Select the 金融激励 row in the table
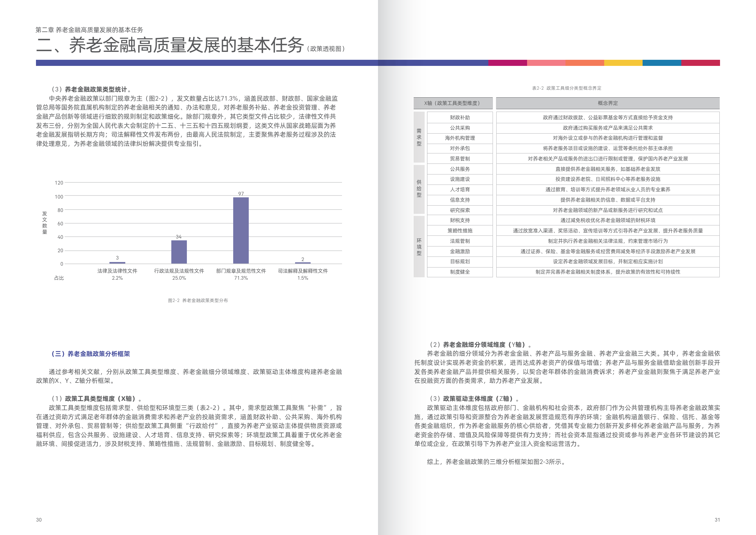This screenshot has height=535, width=756. pyautogui.click(x=459, y=251)
